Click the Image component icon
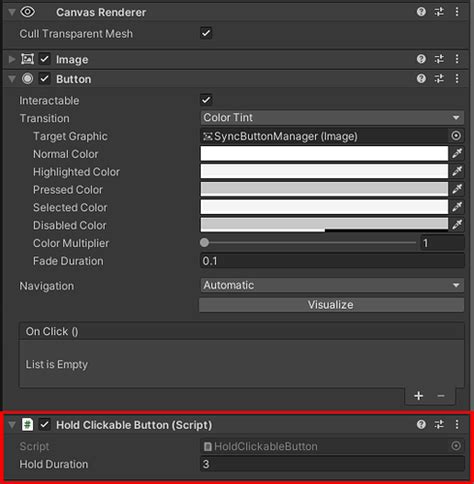This screenshot has height=484, width=474. [x=27, y=59]
